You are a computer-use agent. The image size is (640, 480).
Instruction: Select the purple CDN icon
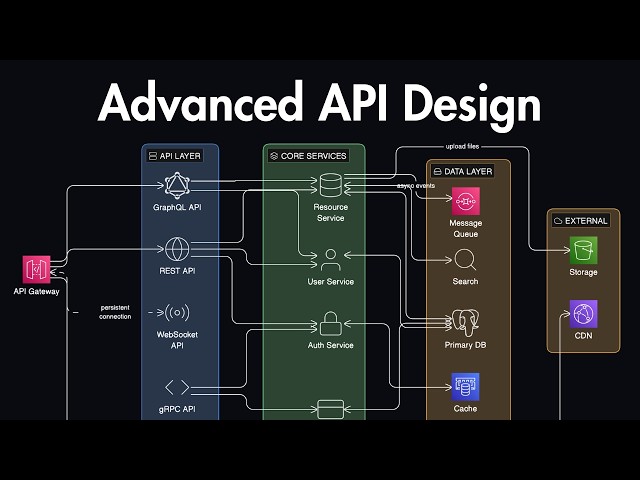(584, 314)
